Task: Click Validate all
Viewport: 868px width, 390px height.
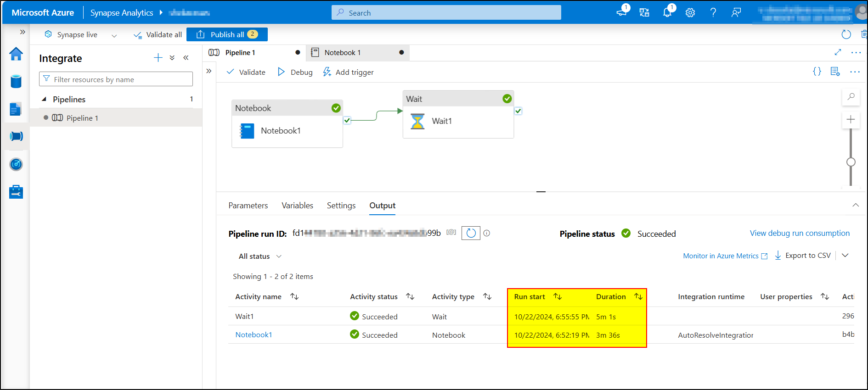Action: 158,34
